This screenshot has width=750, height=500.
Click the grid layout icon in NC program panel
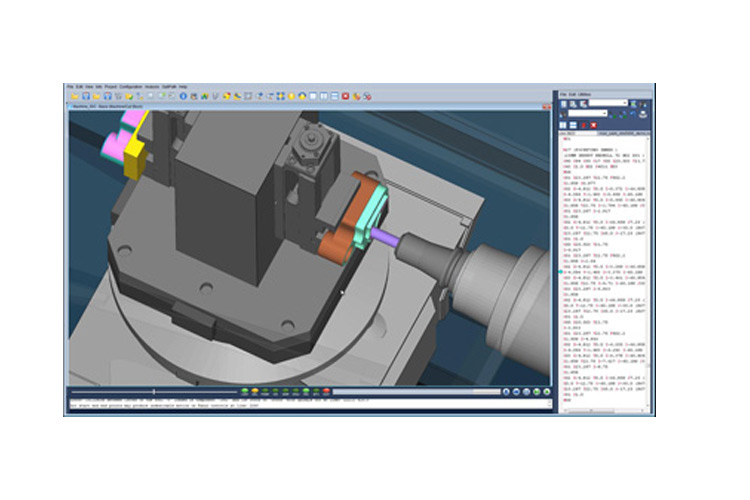tap(563, 125)
